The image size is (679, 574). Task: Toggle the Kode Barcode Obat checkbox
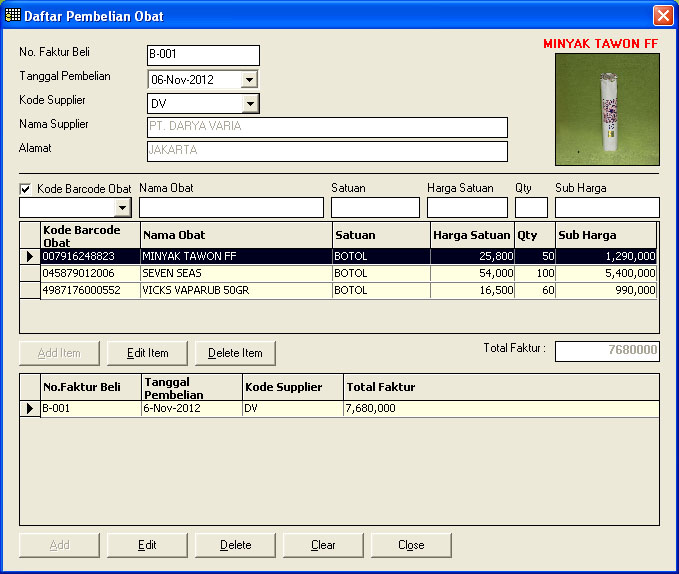coord(26,189)
